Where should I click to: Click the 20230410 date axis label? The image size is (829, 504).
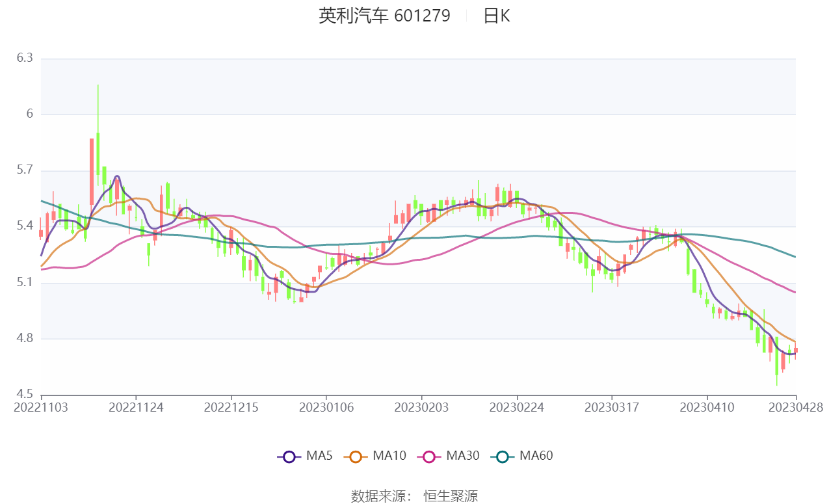pos(707,408)
